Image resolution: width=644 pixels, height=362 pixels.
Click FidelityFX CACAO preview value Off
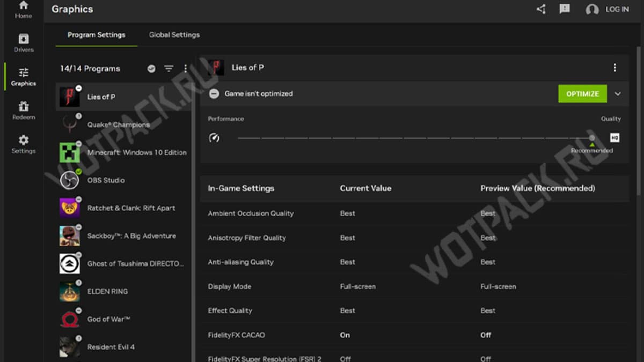coord(486,335)
